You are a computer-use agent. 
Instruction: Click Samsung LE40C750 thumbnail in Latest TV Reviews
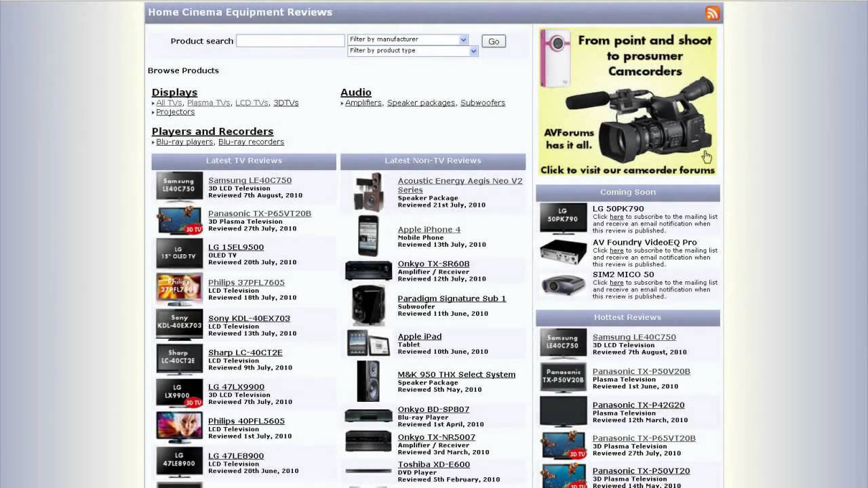pyautogui.click(x=180, y=186)
